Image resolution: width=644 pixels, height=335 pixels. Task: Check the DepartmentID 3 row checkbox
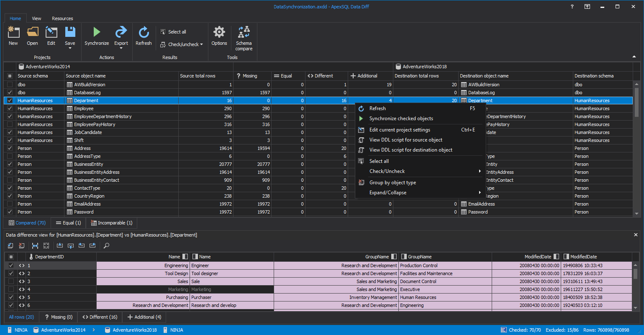(11, 281)
